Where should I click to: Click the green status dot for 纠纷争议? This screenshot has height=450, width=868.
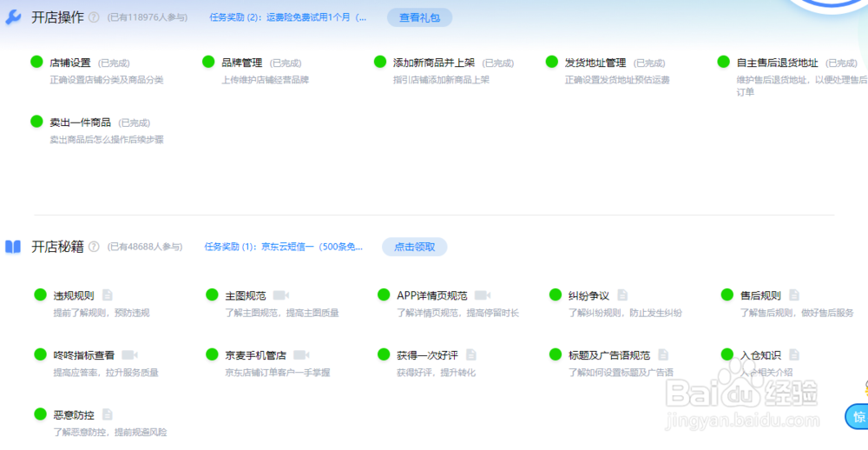(x=556, y=294)
